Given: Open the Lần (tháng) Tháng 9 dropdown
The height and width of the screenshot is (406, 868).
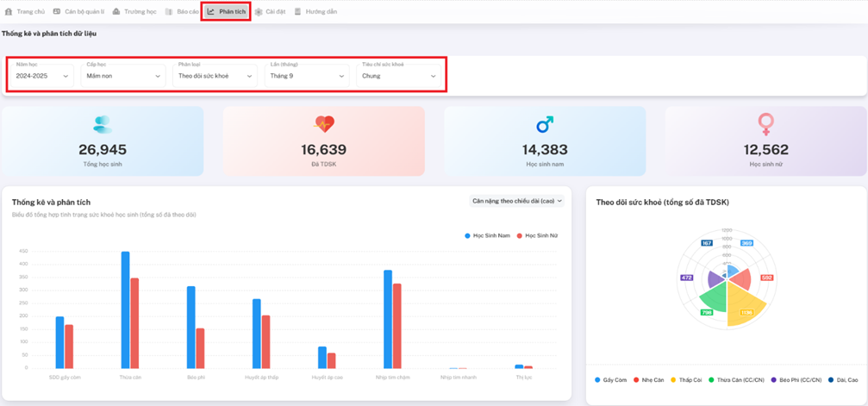Looking at the screenshot, I should click(x=306, y=76).
